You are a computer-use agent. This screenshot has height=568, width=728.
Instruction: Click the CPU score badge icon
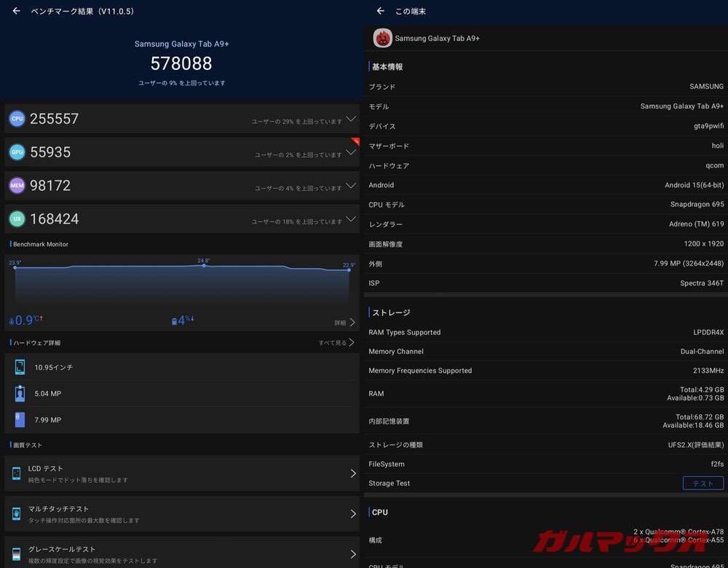[x=17, y=119]
